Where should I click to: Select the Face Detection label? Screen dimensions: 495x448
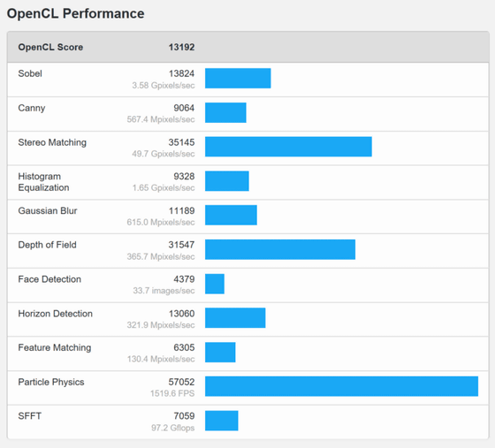(49, 279)
